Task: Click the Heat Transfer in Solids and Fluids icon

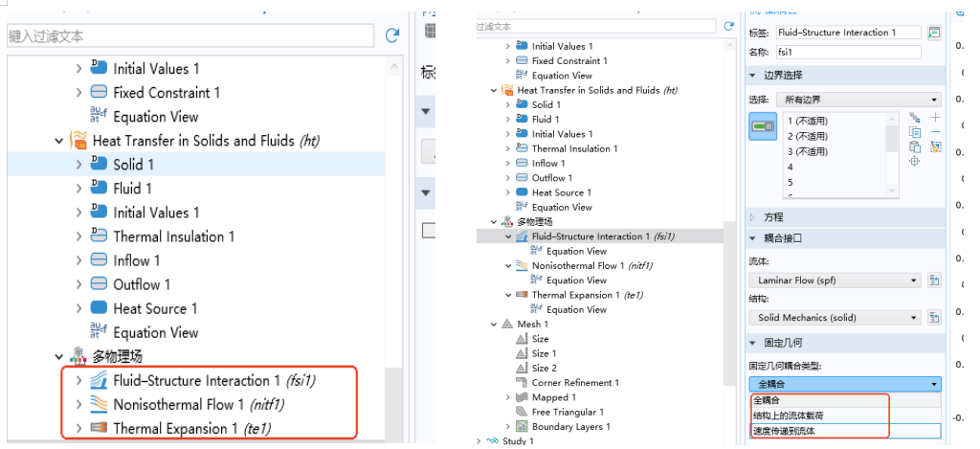Action: (x=78, y=141)
